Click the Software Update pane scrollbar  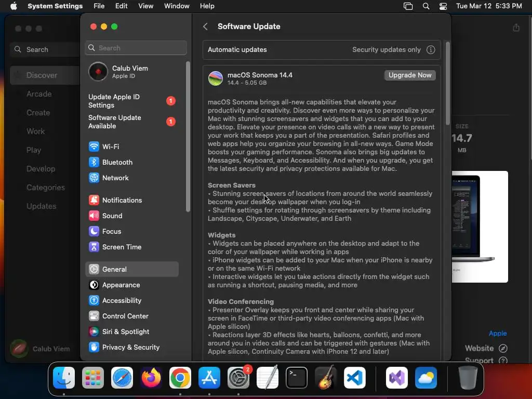point(447,84)
